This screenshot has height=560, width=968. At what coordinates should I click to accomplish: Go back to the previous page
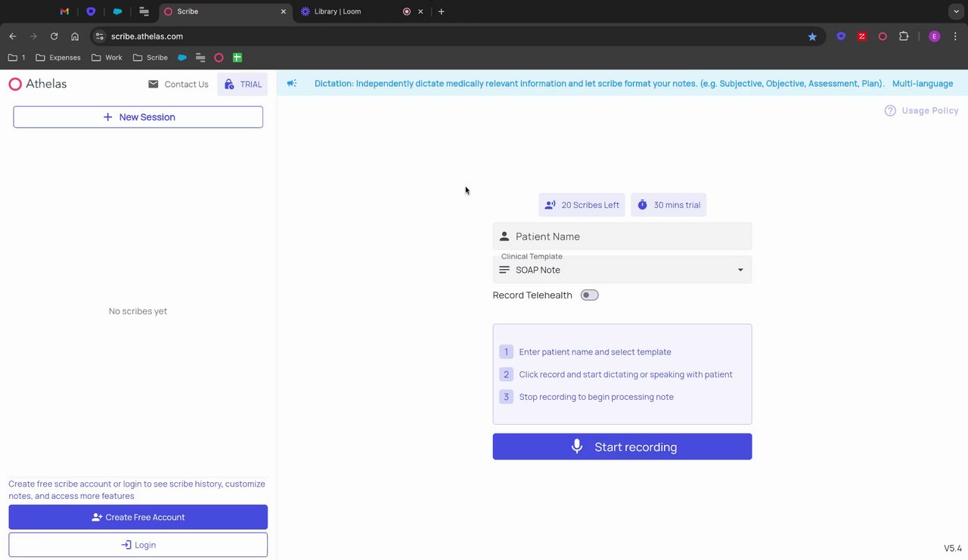[13, 36]
